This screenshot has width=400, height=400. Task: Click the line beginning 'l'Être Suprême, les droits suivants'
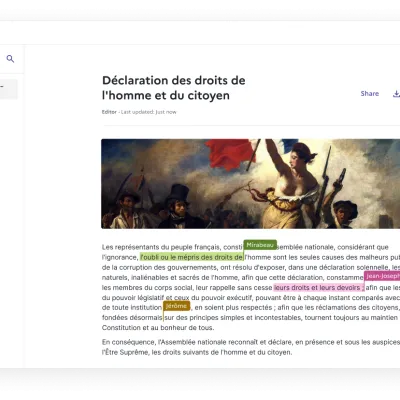pyautogui.click(x=197, y=352)
